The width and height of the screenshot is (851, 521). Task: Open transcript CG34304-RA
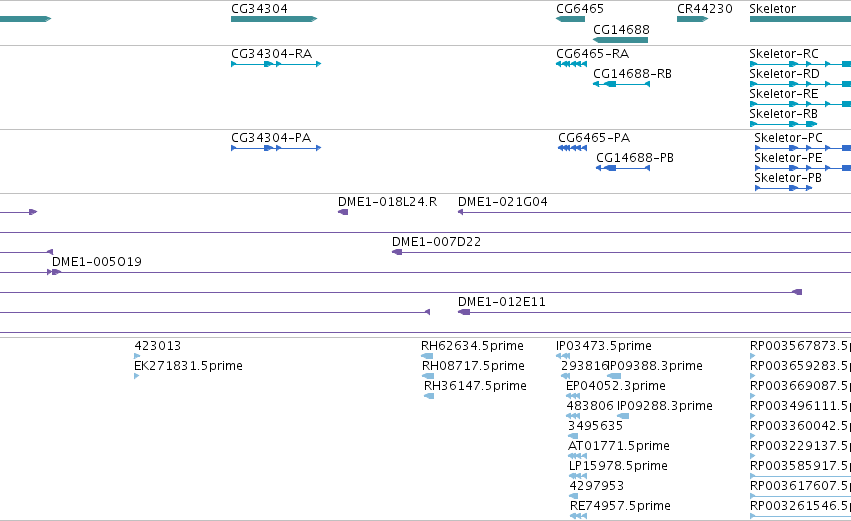pyautogui.click(x=271, y=54)
